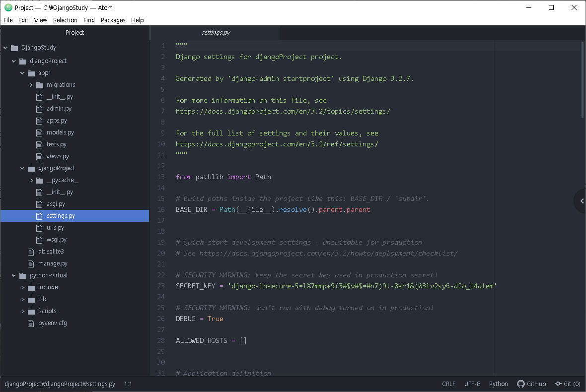The height and width of the screenshot is (392, 586).
Task: Click the asgi.py file icon
Action: click(39, 204)
